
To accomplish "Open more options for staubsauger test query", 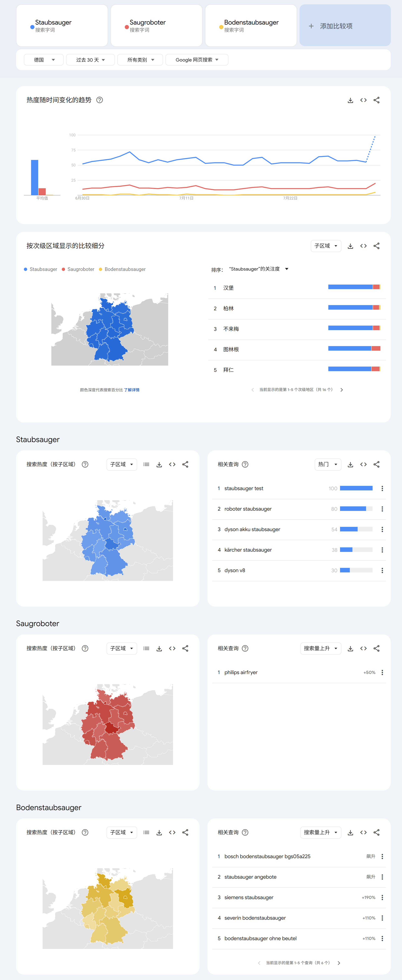I will tap(382, 488).
